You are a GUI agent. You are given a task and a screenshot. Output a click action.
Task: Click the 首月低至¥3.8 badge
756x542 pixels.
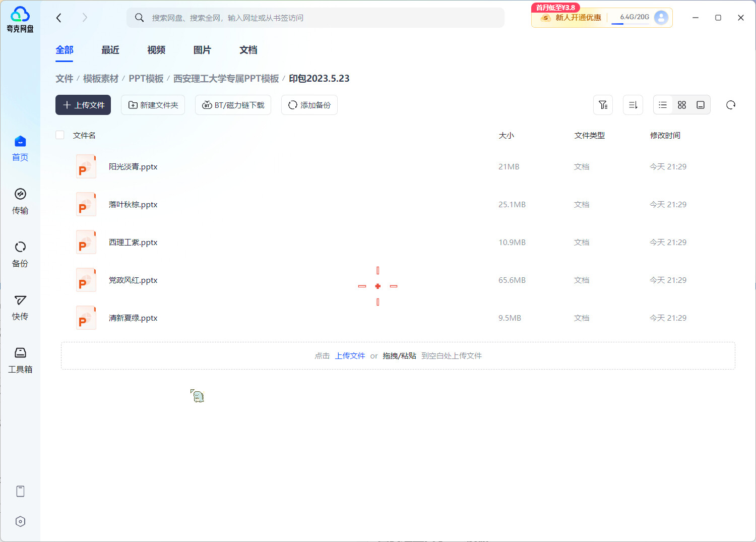pyautogui.click(x=555, y=8)
